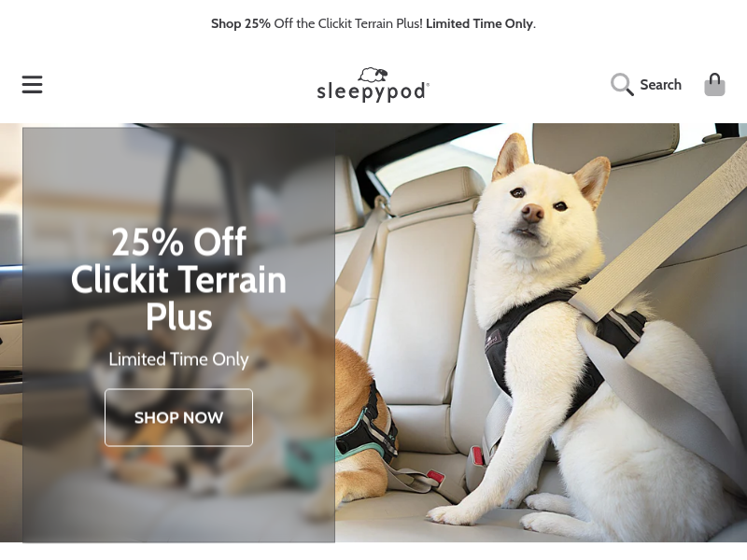Click the sheep icon above the Sleepypod wordmark
The height and width of the screenshot is (560, 747).
(373, 75)
